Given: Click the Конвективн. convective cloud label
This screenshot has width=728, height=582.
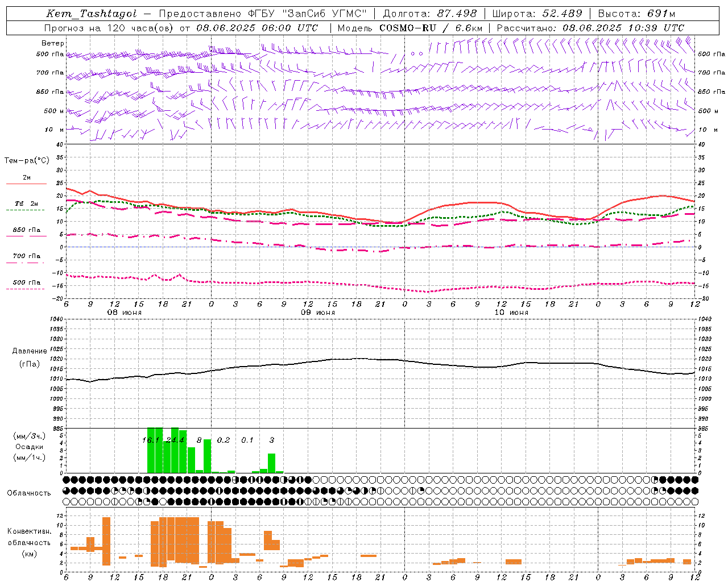Looking at the screenshot, I should tap(29, 531).
